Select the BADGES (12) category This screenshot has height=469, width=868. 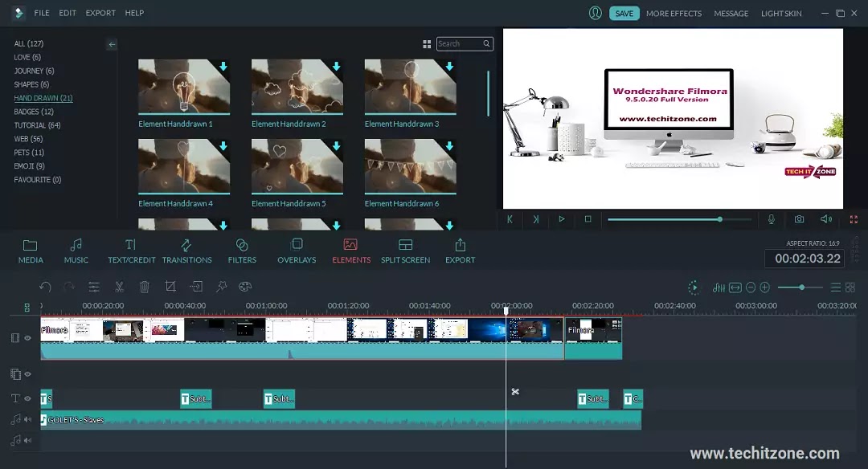coord(34,112)
